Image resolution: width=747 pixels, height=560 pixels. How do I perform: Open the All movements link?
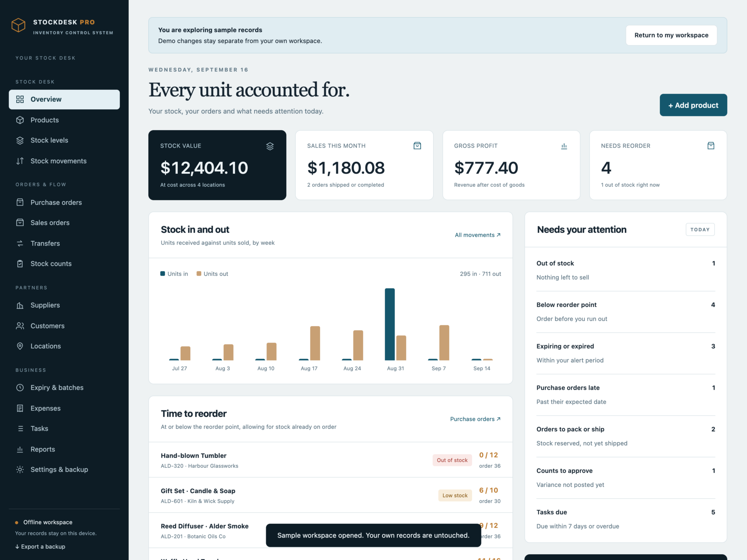[x=478, y=235]
